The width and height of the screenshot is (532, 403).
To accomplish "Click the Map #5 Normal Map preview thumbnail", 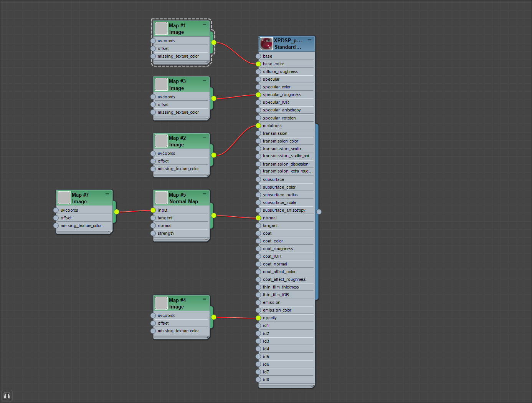I will coord(160,197).
